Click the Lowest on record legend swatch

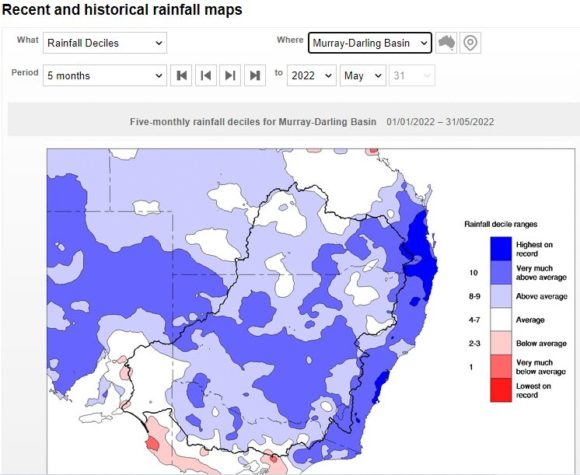501,390
